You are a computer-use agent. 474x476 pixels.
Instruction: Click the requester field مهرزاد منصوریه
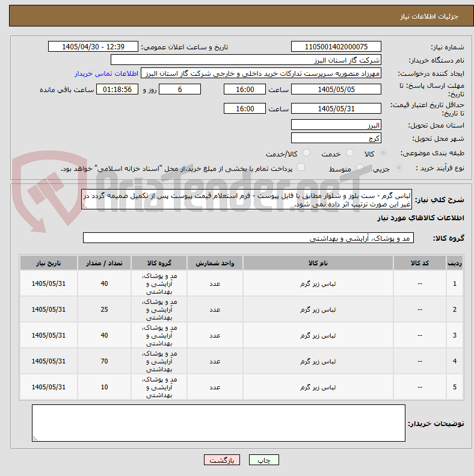coord(261,73)
